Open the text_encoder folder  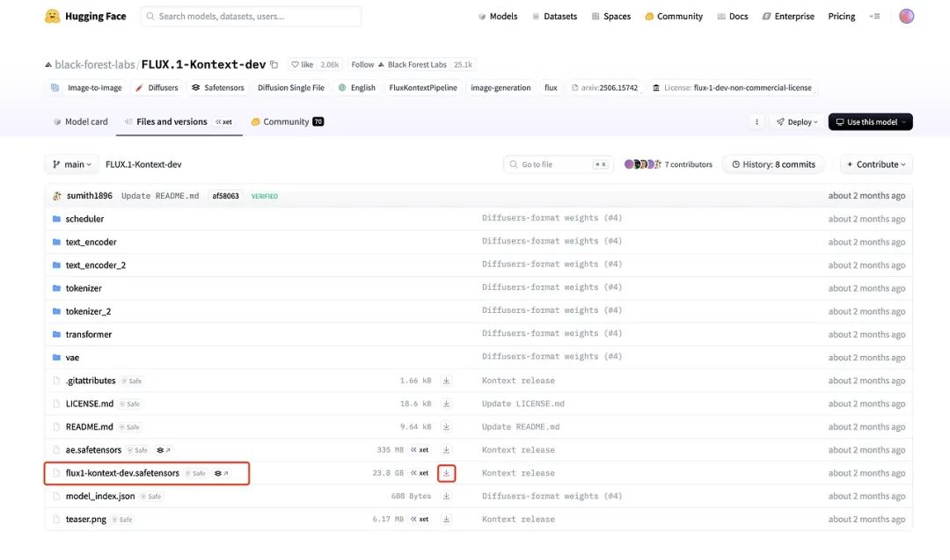[x=91, y=242]
